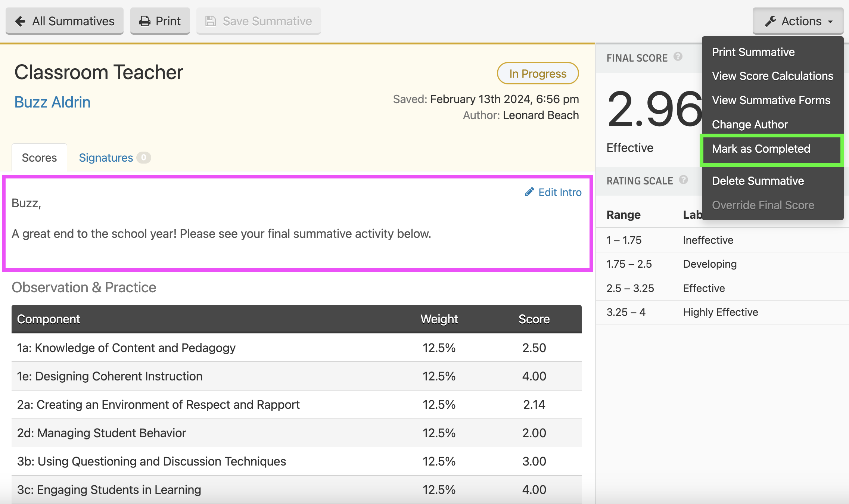The height and width of the screenshot is (504, 849).
Task: Open View Summative Forms
Action: pyautogui.click(x=771, y=100)
